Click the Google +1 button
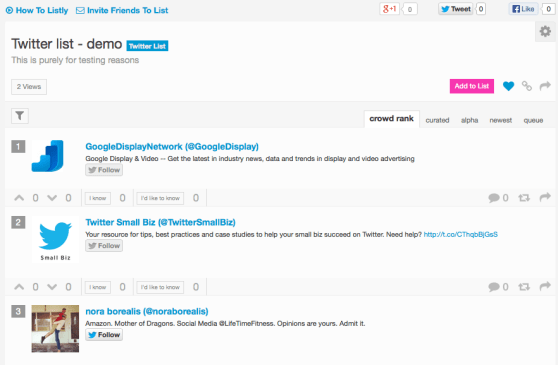The image size is (558, 365). point(390,9)
